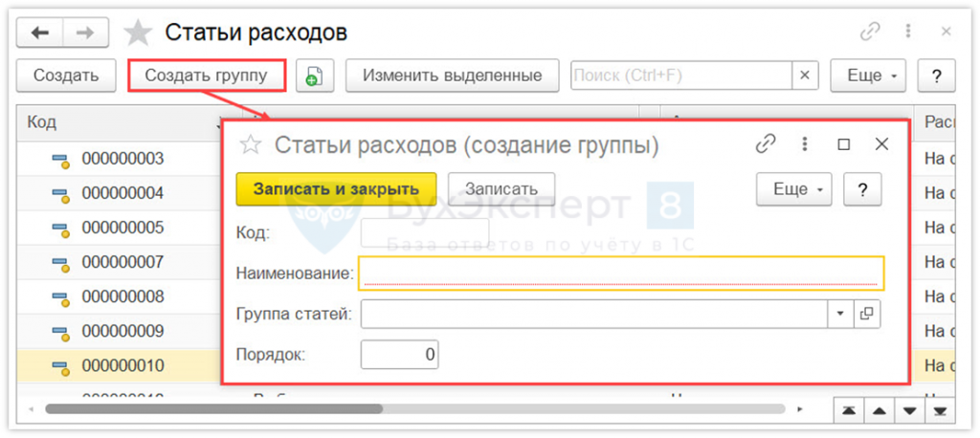Open the Еще menu in the dialog

tap(794, 189)
